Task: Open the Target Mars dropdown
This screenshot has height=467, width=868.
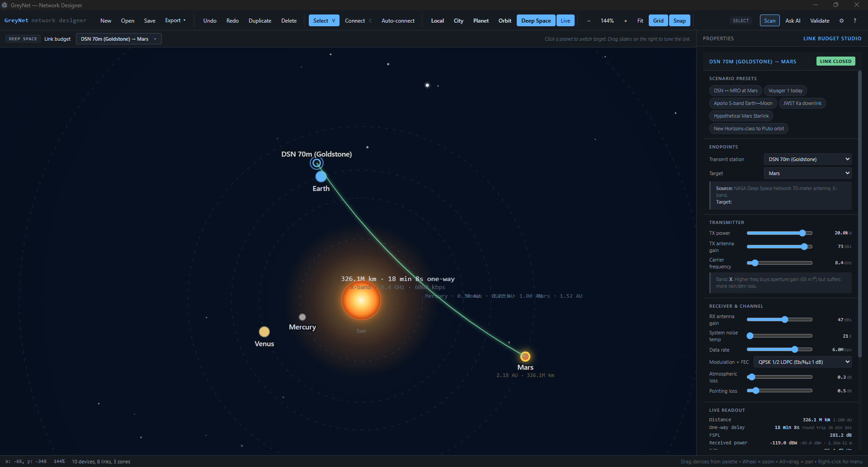Action: [x=808, y=173]
